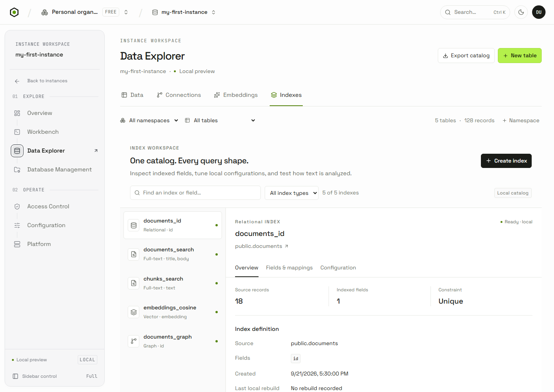Add a new Namespace
The image size is (554, 392).
click(x=521, y=121)
